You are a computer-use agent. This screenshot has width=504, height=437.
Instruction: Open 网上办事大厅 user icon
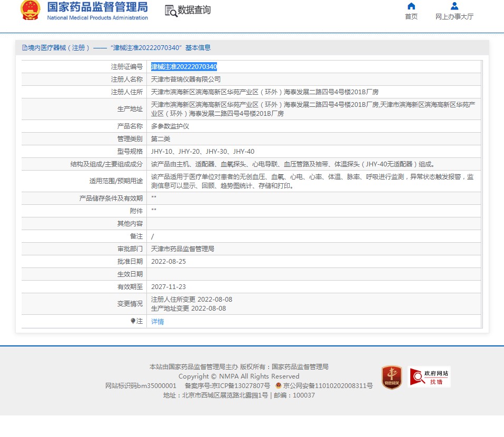tap(454, 6)
